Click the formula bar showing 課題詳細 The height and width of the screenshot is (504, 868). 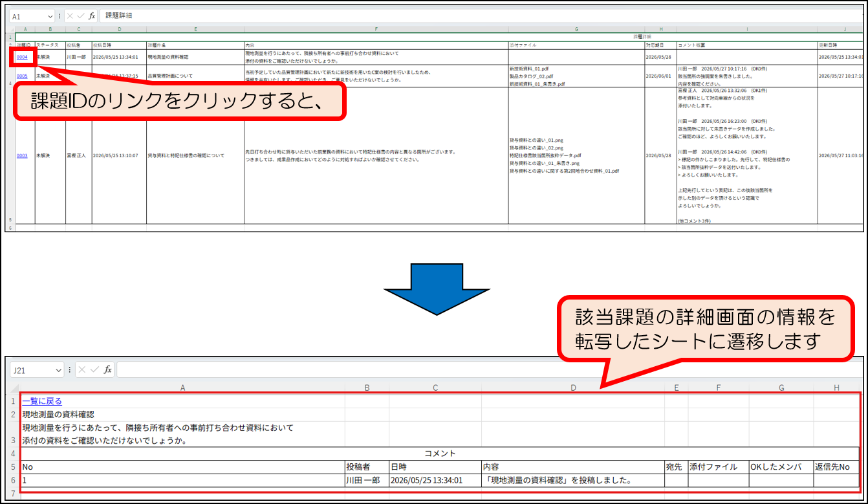(481, 16)
